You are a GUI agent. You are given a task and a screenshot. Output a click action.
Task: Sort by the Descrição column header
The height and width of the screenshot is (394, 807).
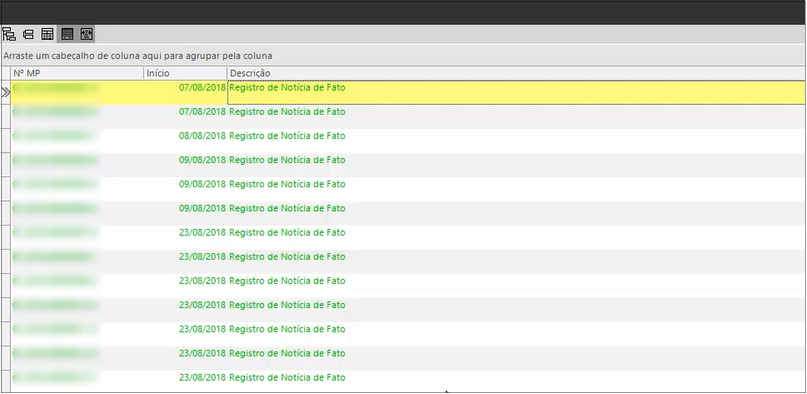tap(517, 74)
